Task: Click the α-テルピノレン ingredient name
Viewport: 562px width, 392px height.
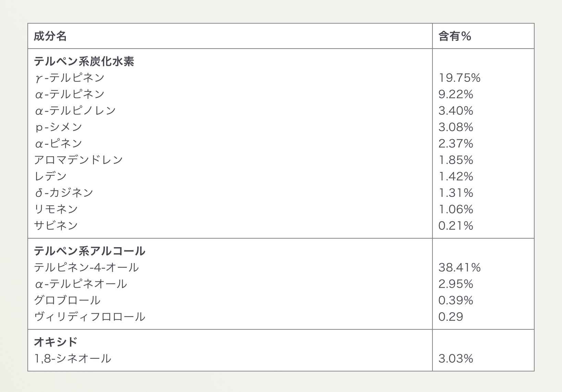Action: (75, 111)
